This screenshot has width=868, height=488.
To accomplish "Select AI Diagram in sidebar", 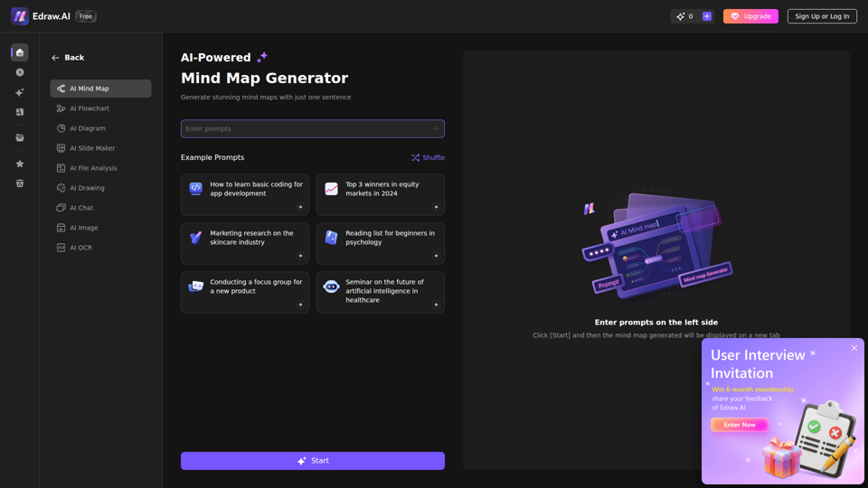I will click(x=100, y=128).
